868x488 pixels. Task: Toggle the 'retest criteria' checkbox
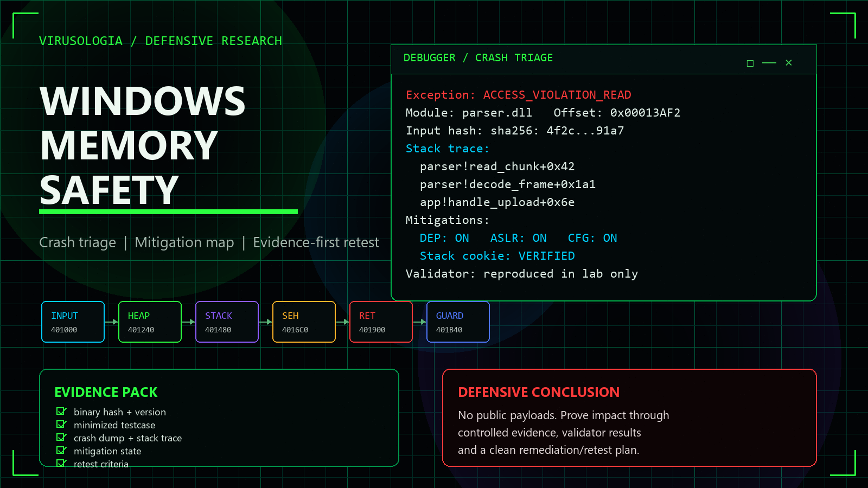(x=61, y=464)
